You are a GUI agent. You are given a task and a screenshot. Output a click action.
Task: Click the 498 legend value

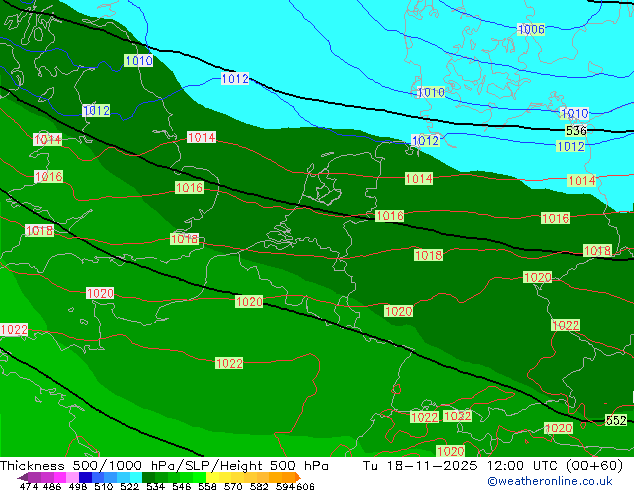pyautogui.click(x=78, y=486)
